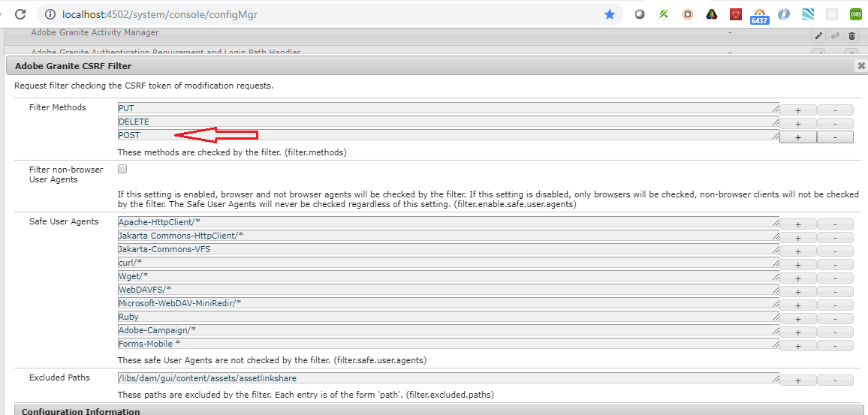Focus the Forms-Mobile * agent field
The image size is (868, 415).
pyautogui.click(x=448, y=344)
